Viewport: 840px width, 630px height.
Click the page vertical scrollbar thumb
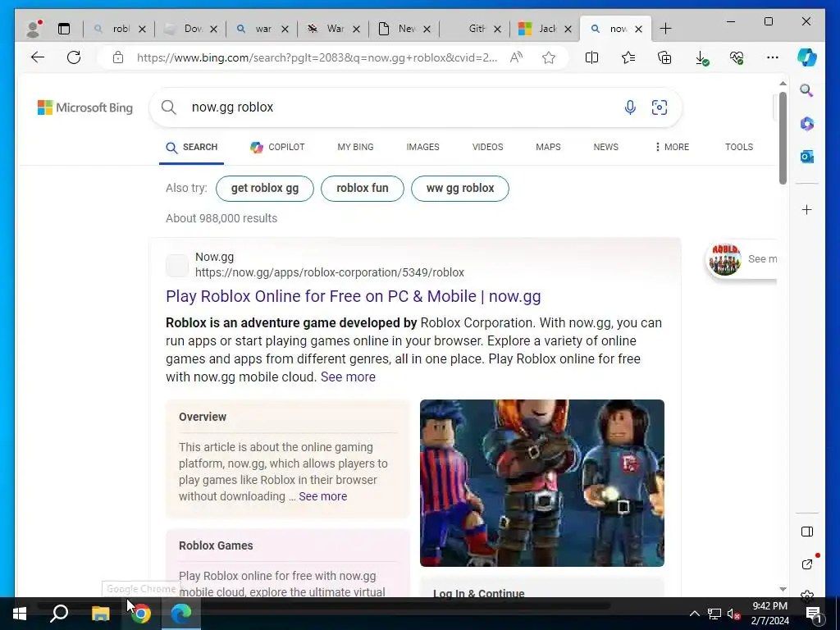point(783,138)
